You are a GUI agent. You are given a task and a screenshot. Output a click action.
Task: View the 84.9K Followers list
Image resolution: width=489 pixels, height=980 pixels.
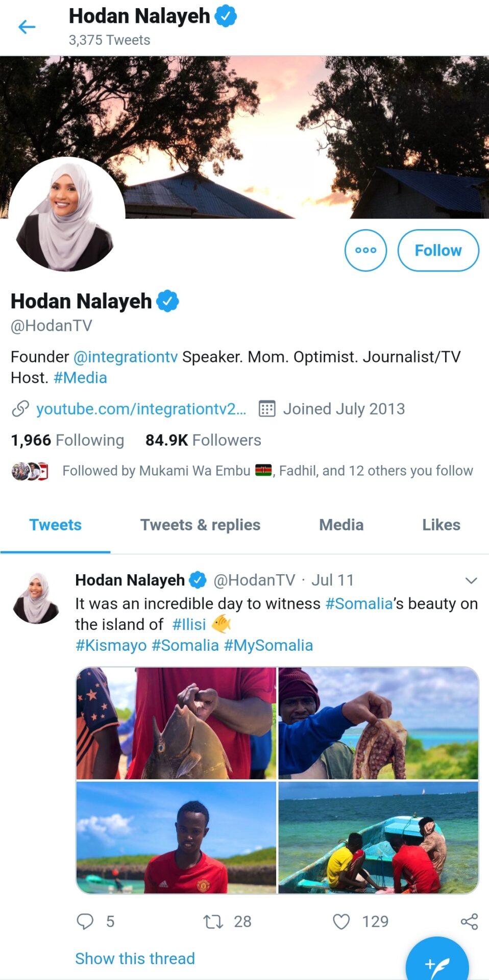203,440
